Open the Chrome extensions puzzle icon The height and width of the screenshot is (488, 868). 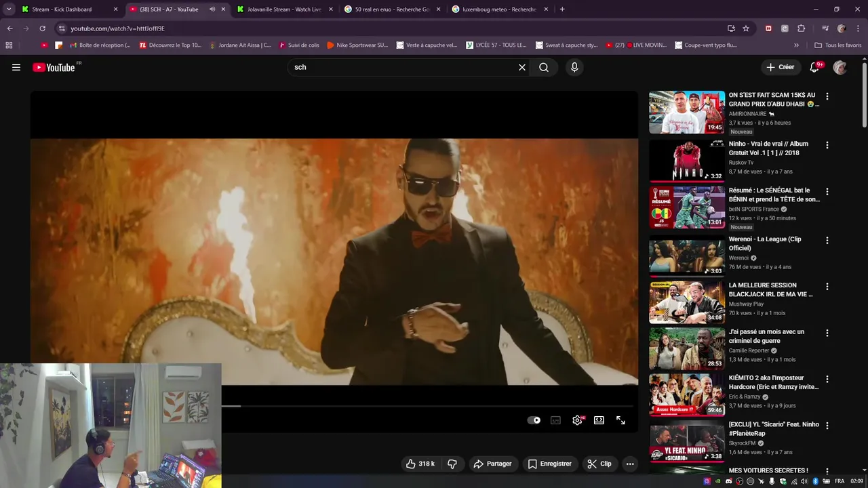pyautogui.click(x=801, y=28)
